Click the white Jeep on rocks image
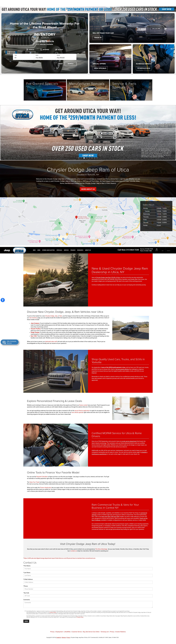This screenshot has height=644, width=176. [56, 280]
